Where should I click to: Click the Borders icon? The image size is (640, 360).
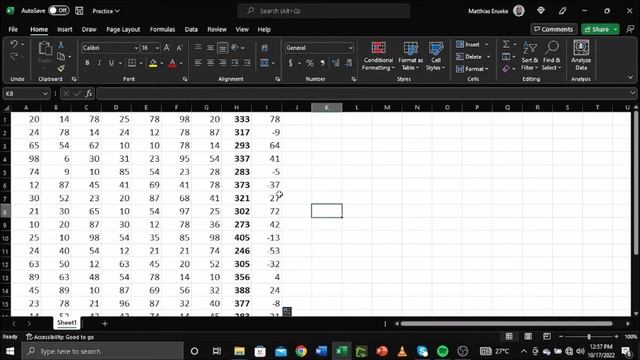[132, 63]
